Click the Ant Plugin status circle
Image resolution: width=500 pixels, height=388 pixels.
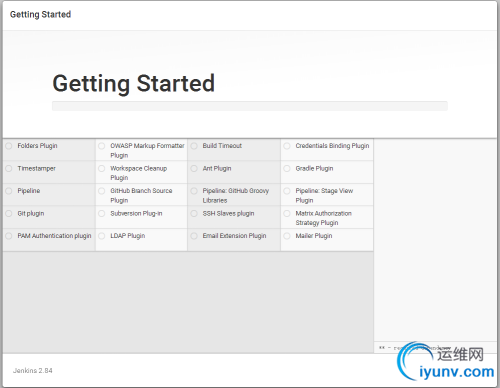point(194,169)
